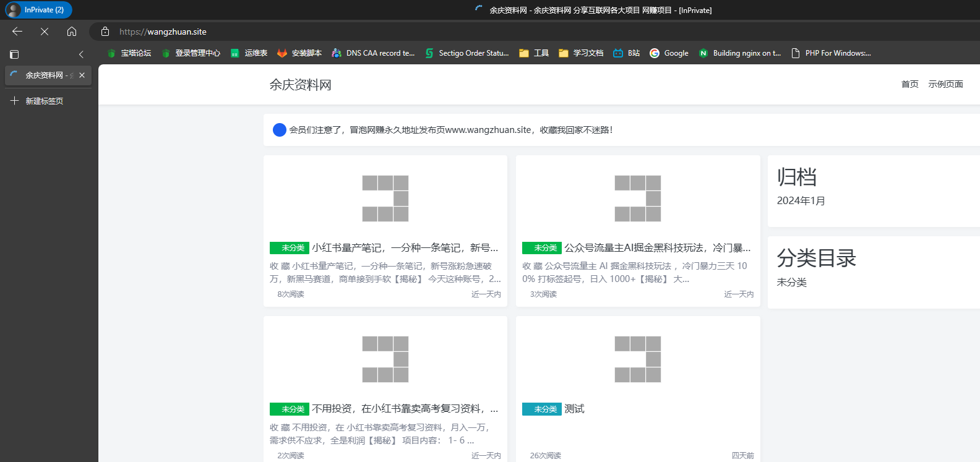The width and height of the screenshot is (980, 462).
Task: Click the 3次阅读 read count
Action: tap(543, 294)
